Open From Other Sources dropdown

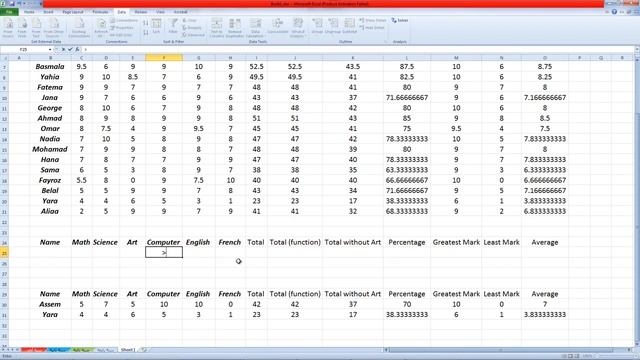[53, 28]
